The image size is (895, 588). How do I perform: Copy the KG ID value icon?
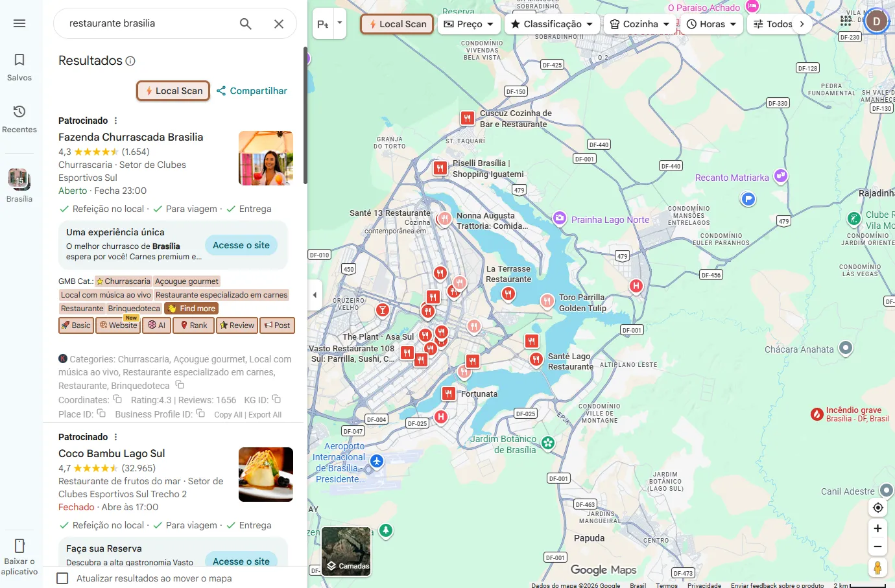(276, 399)
